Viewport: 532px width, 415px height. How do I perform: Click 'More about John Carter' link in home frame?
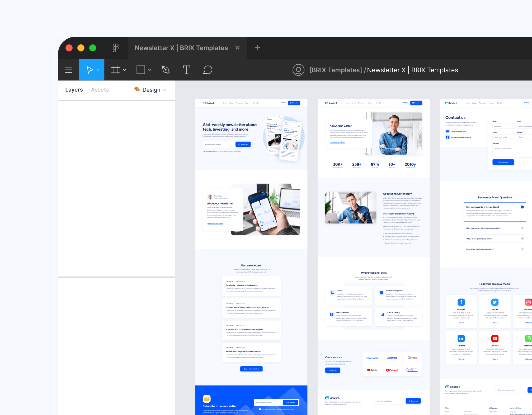pos(215,223)
